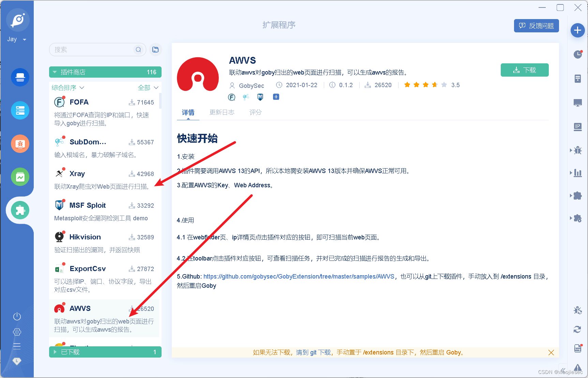This screenshot has height=378, width=588.
Task: Open the AWVS GitHub samples link
Action: pyautogui.click(x=299, y=277)
